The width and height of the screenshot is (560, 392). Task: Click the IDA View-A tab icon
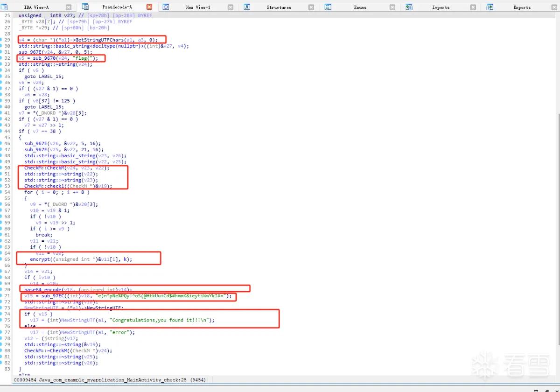point(4,7)
